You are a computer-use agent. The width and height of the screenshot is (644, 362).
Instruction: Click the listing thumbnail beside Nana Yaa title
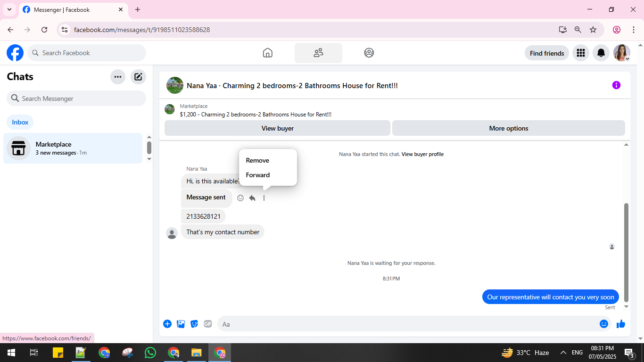click(175, 85)
